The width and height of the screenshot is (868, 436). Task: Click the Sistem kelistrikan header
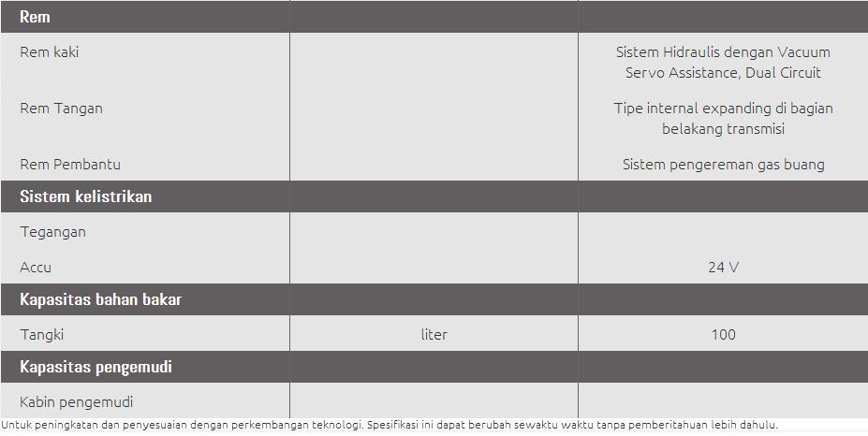point(86,196)
